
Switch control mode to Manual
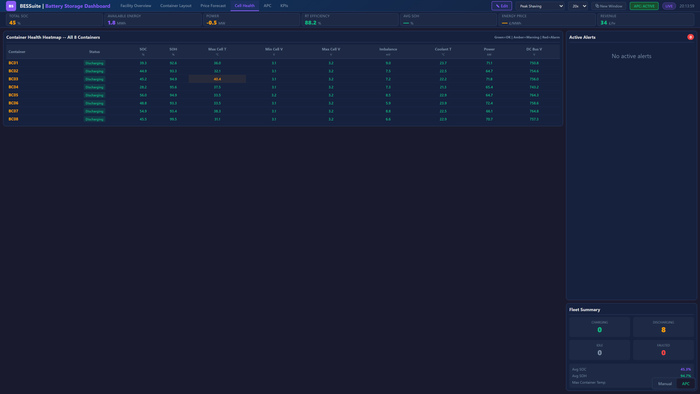(x=664, y=384)
